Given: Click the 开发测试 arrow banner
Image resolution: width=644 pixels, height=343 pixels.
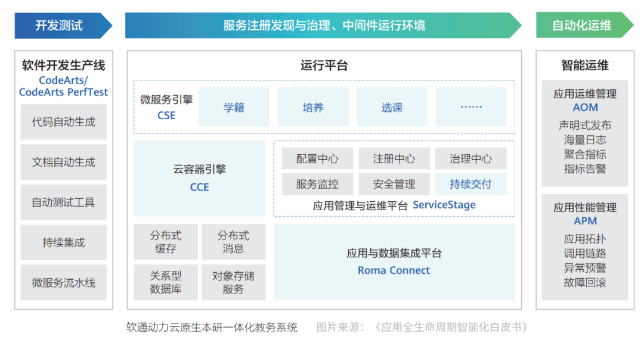Looking at the screenshot, I should (x=63, y=26).
